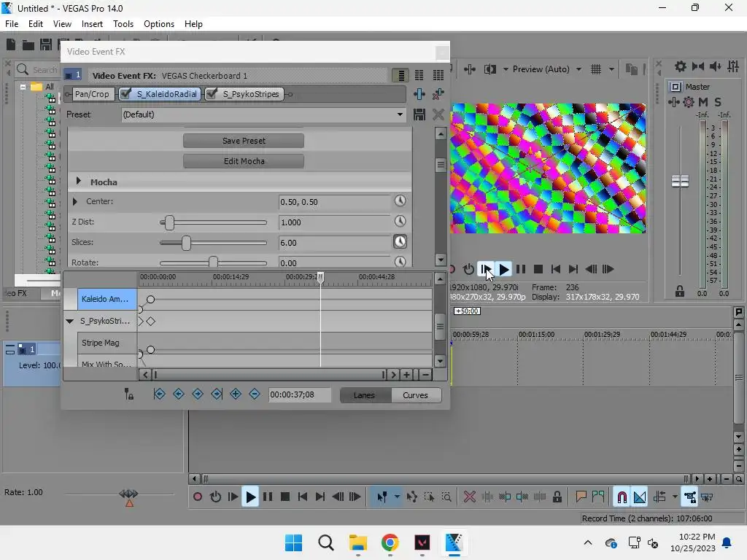The width and height of the screenshot is (747, 560).
Task: Toggle Automatic Crossfades icon
Action: (640, 497)
